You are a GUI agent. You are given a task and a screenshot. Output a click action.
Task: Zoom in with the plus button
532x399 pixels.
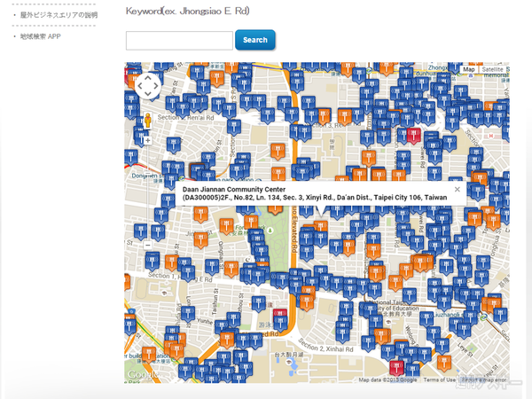(147, 140)
